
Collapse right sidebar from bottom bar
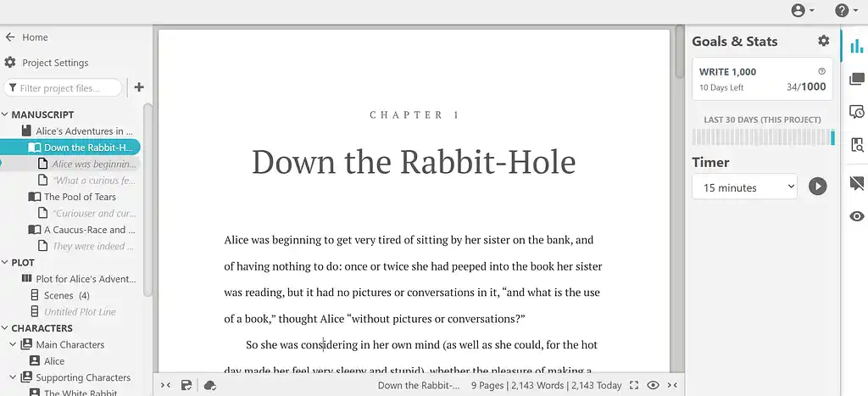(x=672, y=386)
